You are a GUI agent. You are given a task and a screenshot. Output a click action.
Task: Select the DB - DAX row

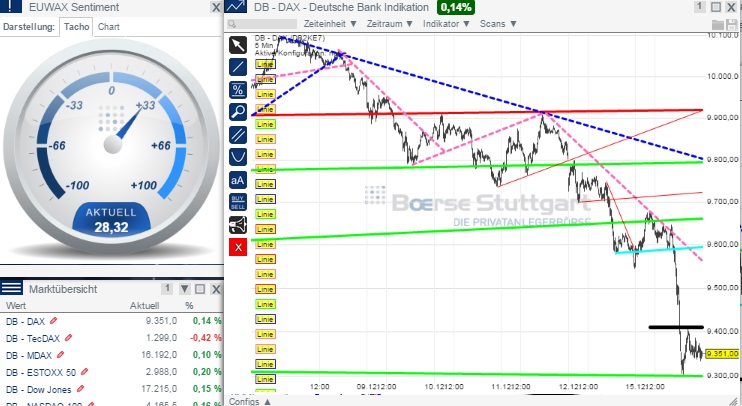pyautogui.click(x=112, y=321)
